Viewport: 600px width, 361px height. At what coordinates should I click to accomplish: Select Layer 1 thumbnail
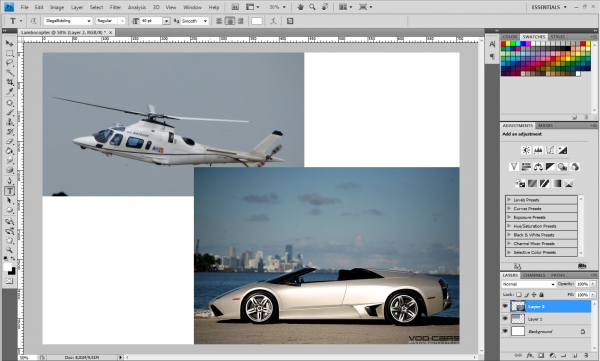pos(518,319)
